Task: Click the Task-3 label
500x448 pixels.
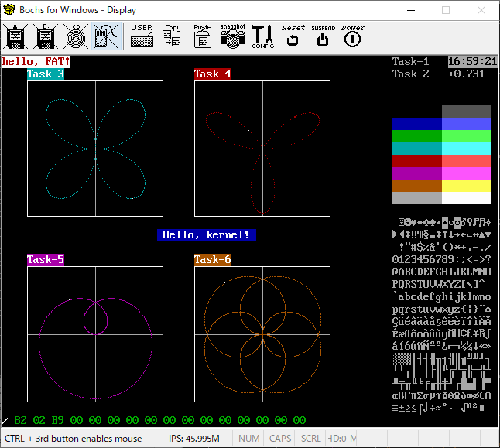Action: [x=46, y=74]
